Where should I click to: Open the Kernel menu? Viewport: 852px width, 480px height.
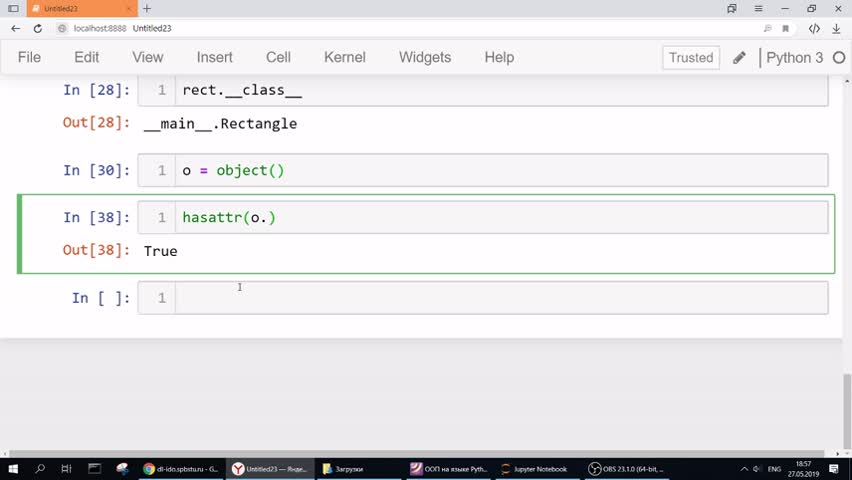click(x=344, y=57)
